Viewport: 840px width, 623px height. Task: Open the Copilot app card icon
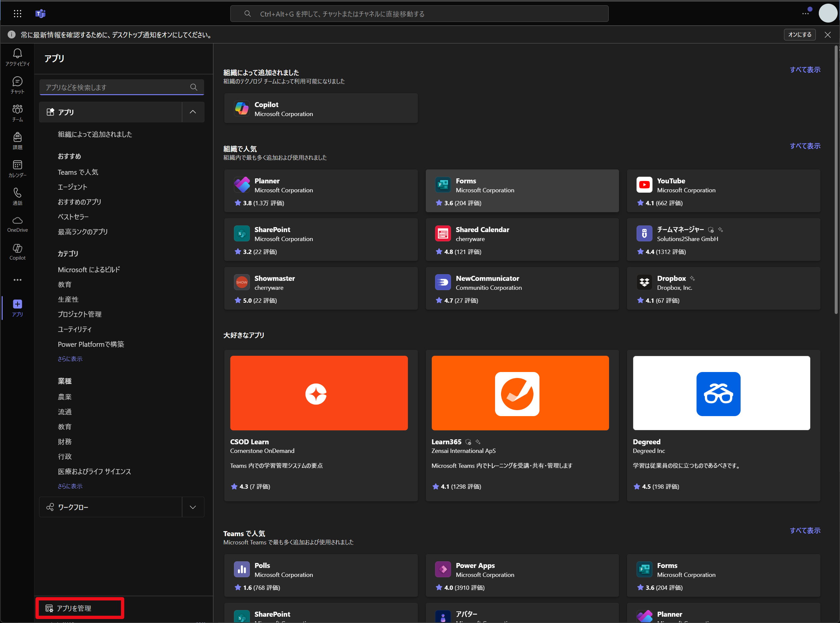point(242,109)
